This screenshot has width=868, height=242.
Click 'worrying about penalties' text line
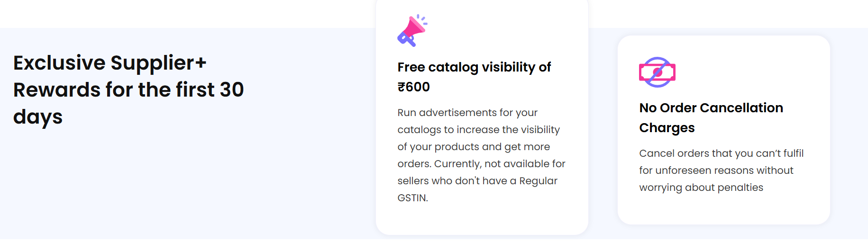[x=701, y=188]
